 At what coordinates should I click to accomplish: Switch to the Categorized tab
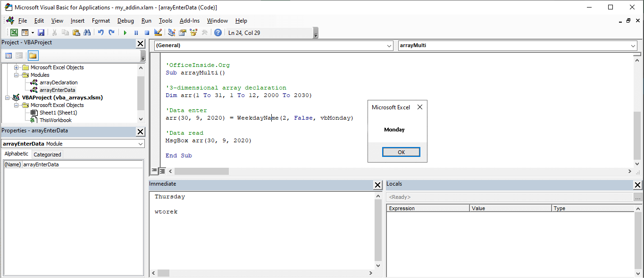(47, 154)
